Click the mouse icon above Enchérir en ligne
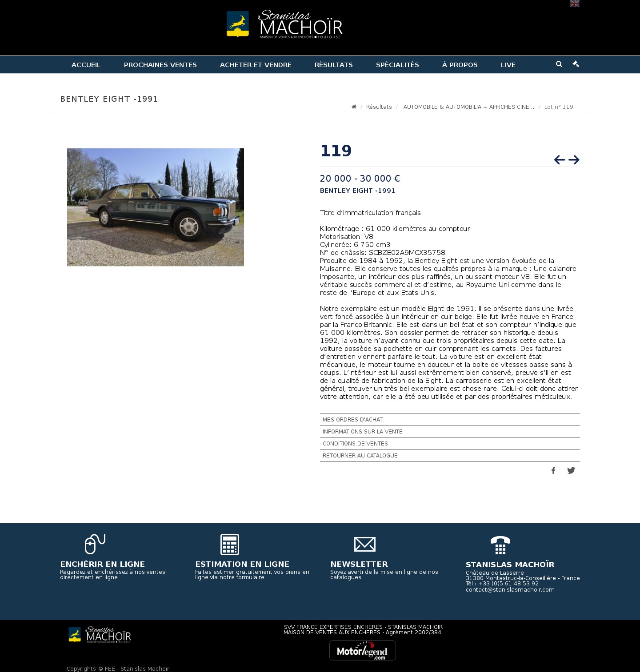 95,544
